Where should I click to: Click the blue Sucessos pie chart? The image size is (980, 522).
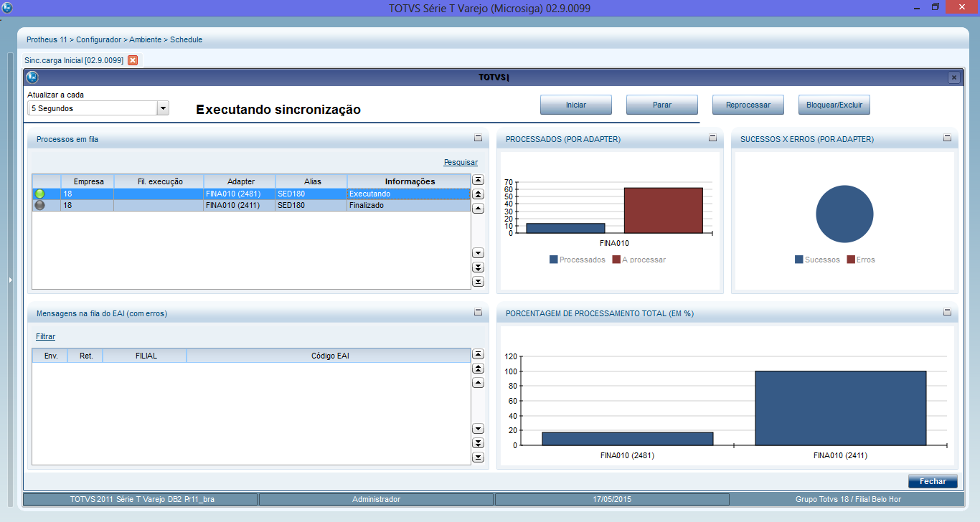pyautogui.click(x=844, y=214)
